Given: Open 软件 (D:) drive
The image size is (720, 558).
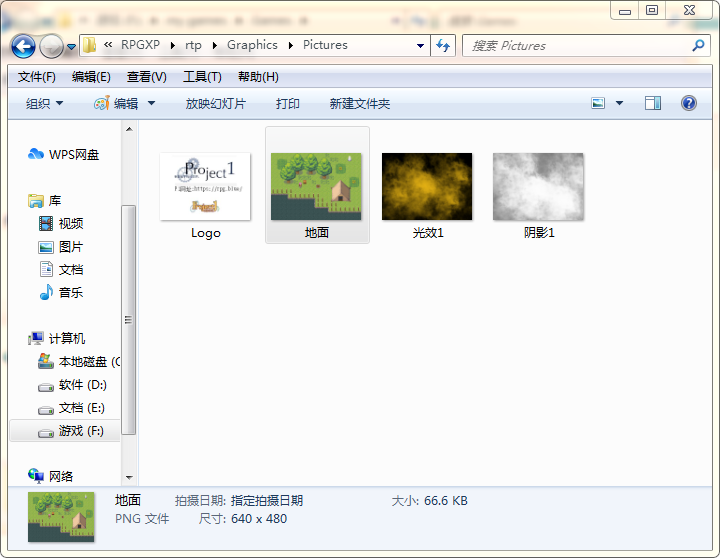Looking at the screenshot, I should pyautogui.click(x=73, y=385).
